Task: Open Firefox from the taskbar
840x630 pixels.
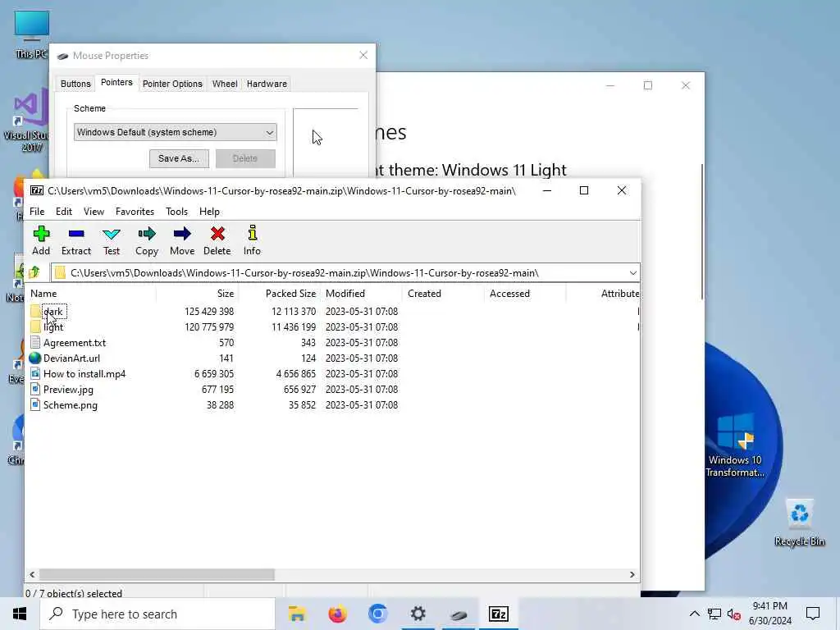Action: point(337,614)
